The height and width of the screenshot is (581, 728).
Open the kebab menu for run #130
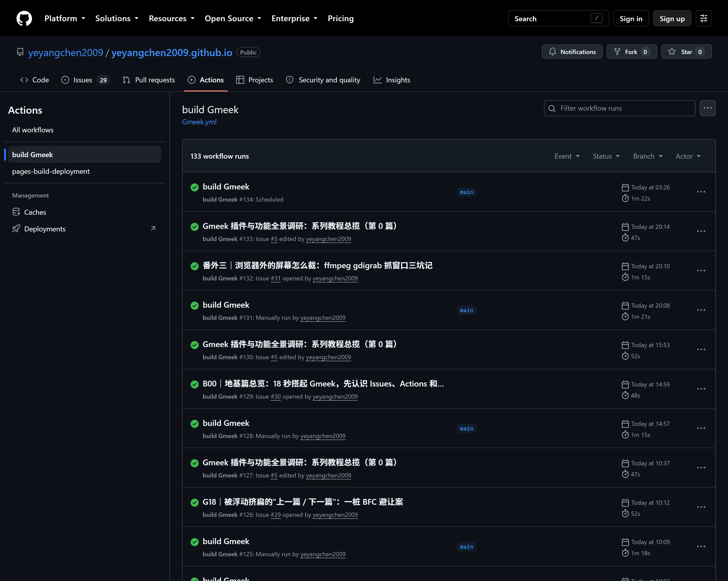701,350
